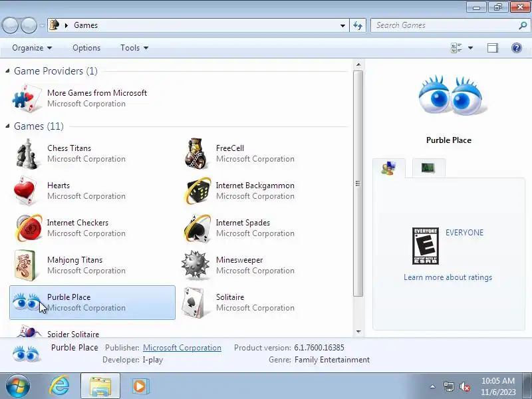Click the search magnifier icon
This screenshot has width=532, height=399.
point(523,25)
